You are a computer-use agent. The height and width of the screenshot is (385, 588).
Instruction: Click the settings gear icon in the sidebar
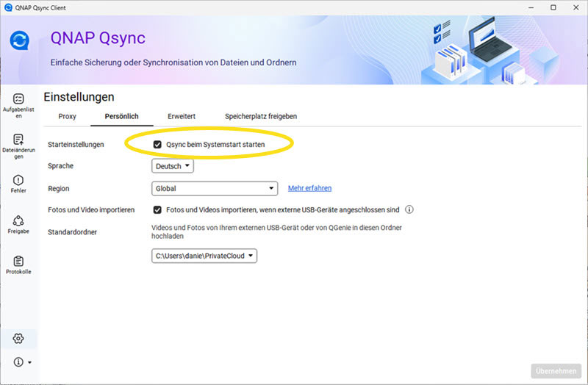(x=18, y=339)
